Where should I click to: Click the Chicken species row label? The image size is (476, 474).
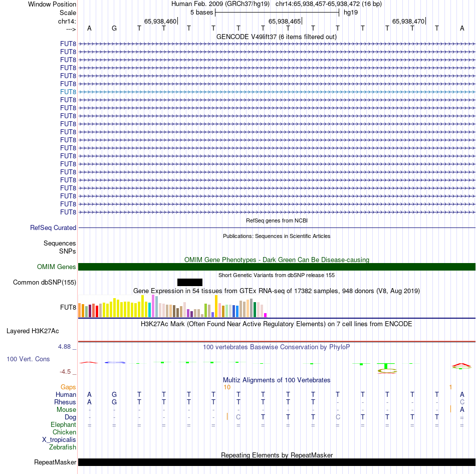[x=64, y=432]
